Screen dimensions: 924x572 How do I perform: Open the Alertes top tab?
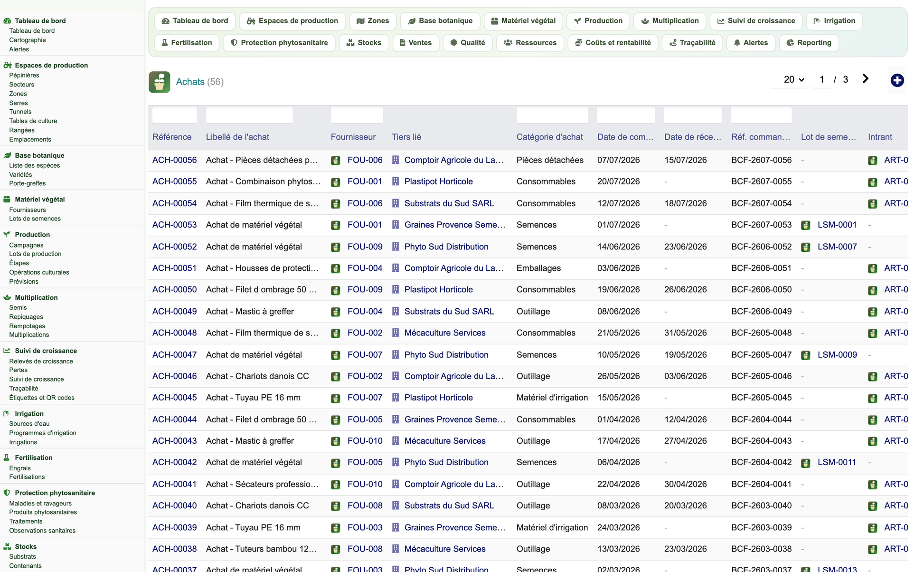click(x=751, y=43)
